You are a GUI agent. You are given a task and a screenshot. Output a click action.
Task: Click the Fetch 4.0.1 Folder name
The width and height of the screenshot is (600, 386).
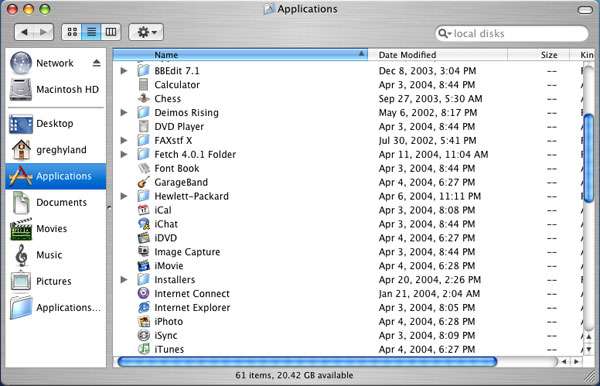pos(195,155)
